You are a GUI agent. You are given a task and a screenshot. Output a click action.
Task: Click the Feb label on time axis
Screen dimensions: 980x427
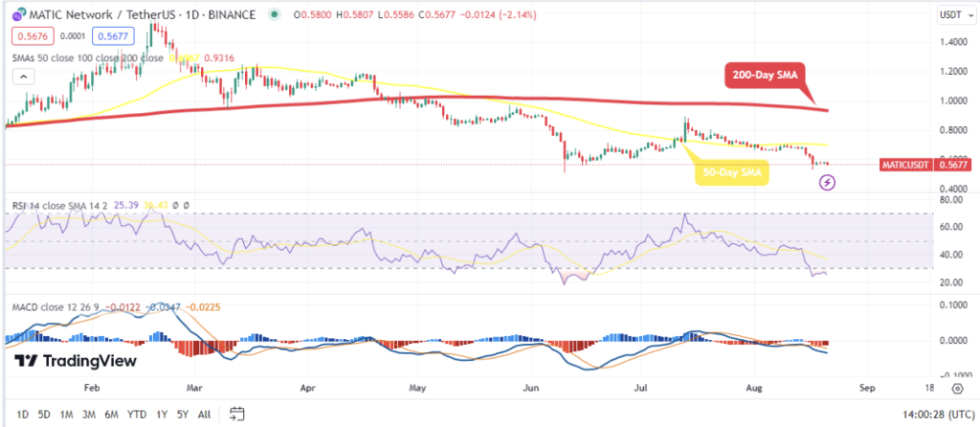tap(92, 389)
